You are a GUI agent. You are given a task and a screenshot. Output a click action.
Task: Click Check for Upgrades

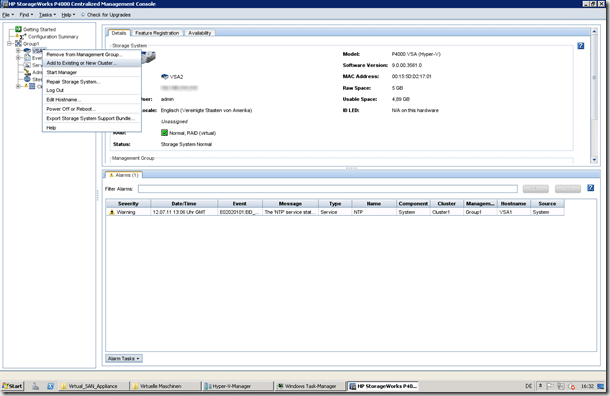coord(105,15)
